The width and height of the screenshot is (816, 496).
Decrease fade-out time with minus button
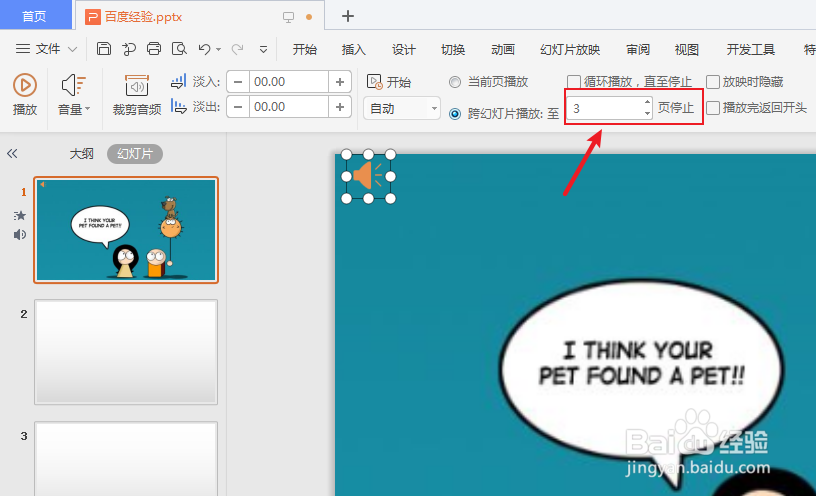[x=238, y=107]
